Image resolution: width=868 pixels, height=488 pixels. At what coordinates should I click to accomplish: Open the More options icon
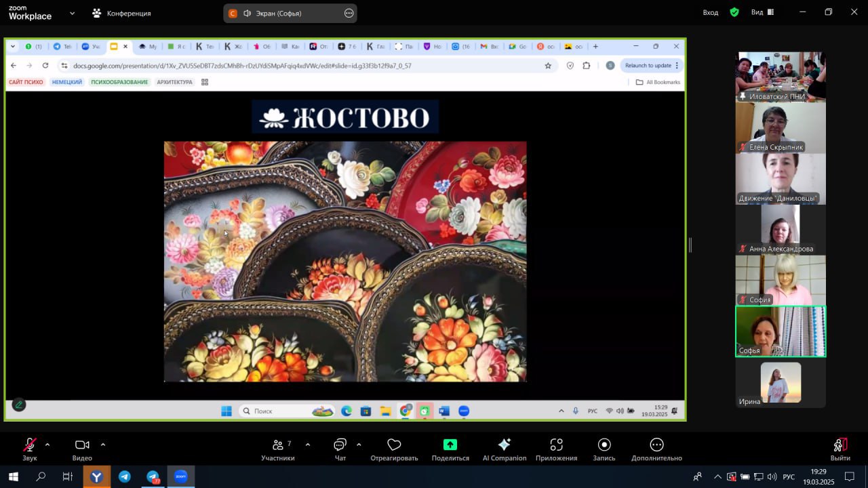[x=656, y=445]
